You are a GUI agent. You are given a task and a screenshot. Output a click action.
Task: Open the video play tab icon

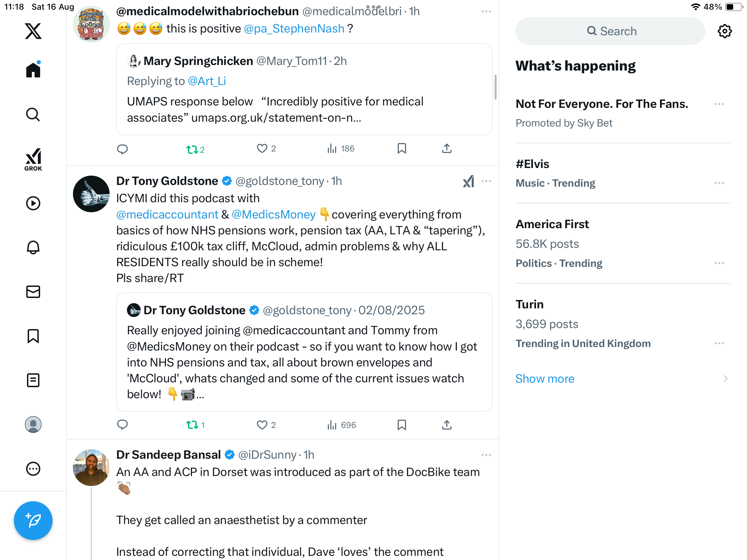(33, 203)
